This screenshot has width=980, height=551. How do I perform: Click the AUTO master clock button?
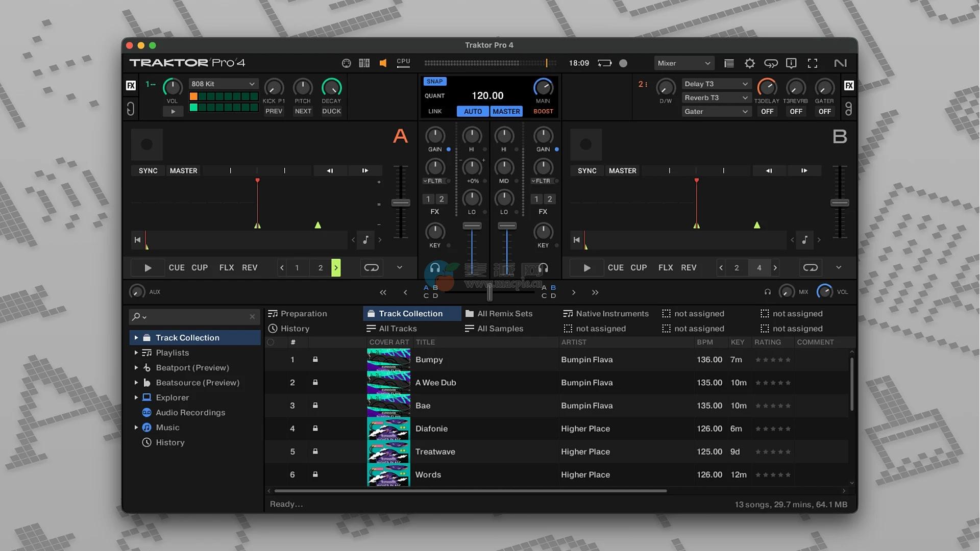coord(473,111)
